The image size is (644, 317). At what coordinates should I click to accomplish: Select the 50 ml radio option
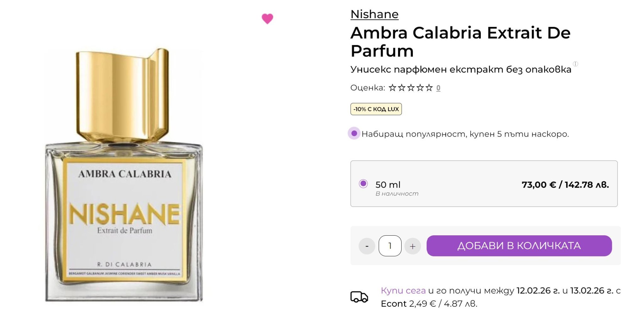(363, 184)
